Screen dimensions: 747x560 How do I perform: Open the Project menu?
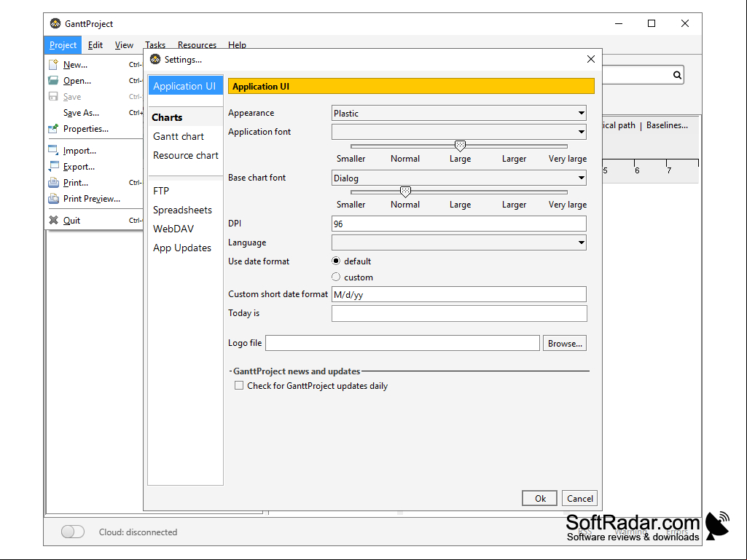[x=63, y=44]
